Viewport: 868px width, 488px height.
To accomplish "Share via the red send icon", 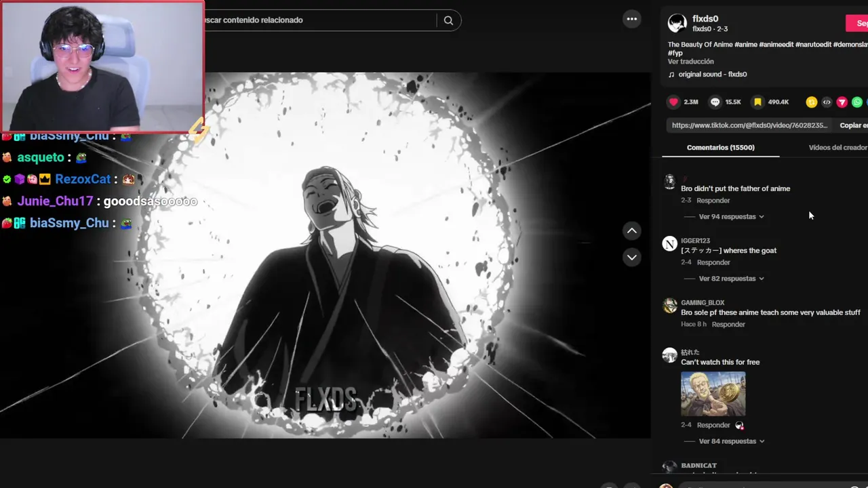I will tap(842, 102).
